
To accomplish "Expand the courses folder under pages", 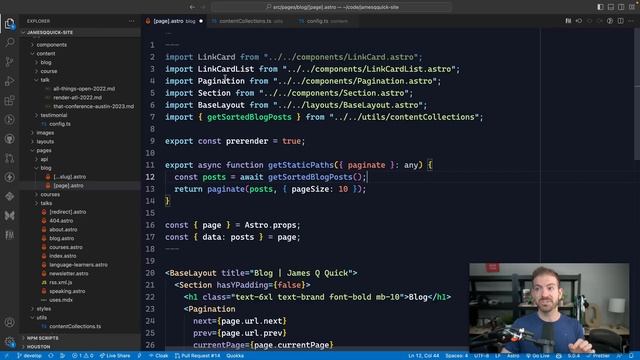I will 80,194.
